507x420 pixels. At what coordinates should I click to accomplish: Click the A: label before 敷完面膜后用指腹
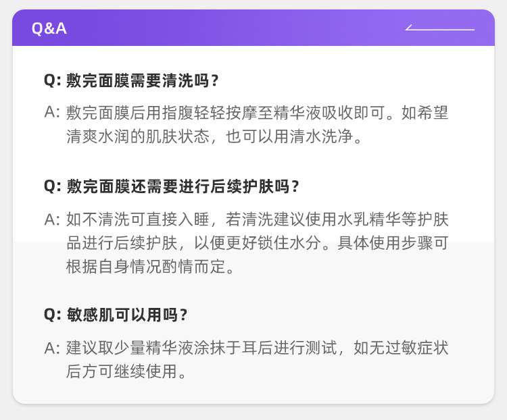53,113
